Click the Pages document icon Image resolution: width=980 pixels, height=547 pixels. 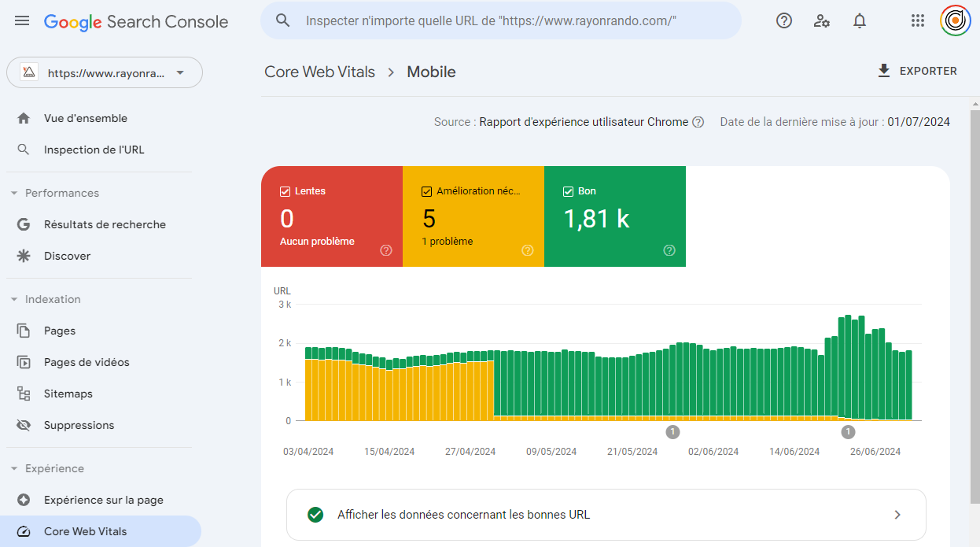coord(24,331)
